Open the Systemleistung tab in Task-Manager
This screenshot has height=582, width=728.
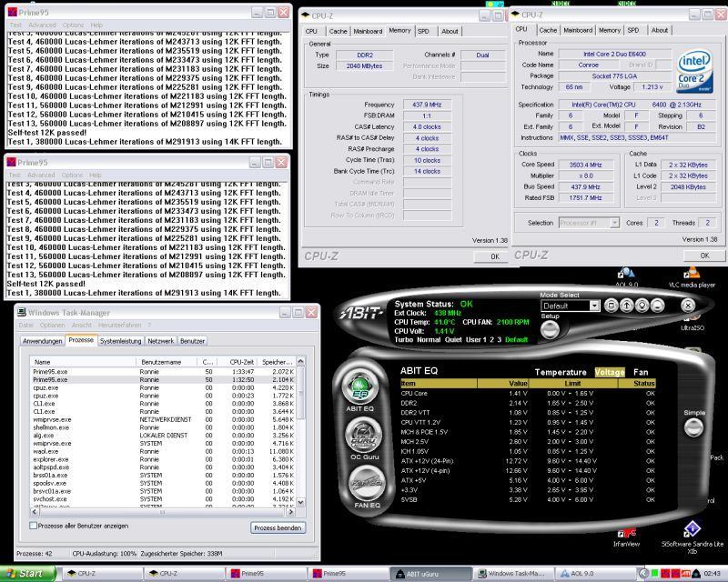coord(120,341)
